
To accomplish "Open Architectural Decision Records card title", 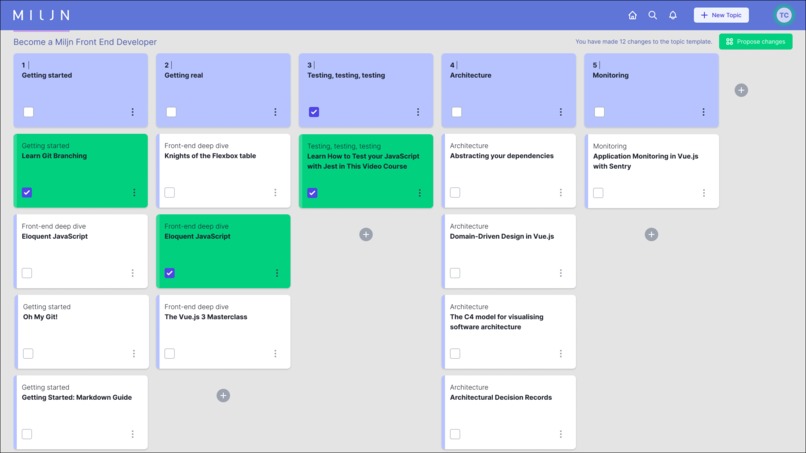I will pyautogui.click(x=501, y=397).
